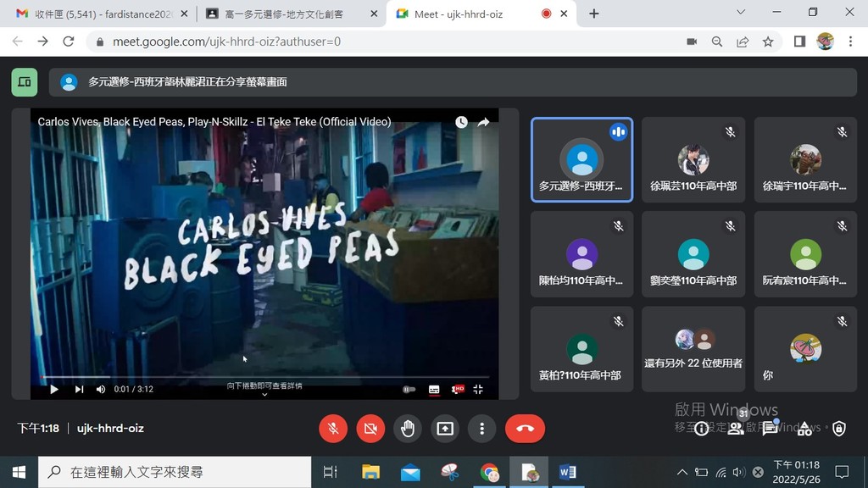Open Meet more options menu

(x=481, y=428)
